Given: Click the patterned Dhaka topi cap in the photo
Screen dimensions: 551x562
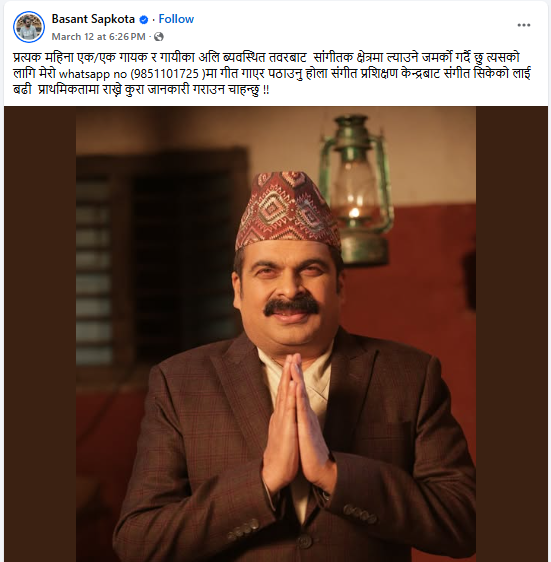Looking at the screenshot, I should tap(288, 211).
